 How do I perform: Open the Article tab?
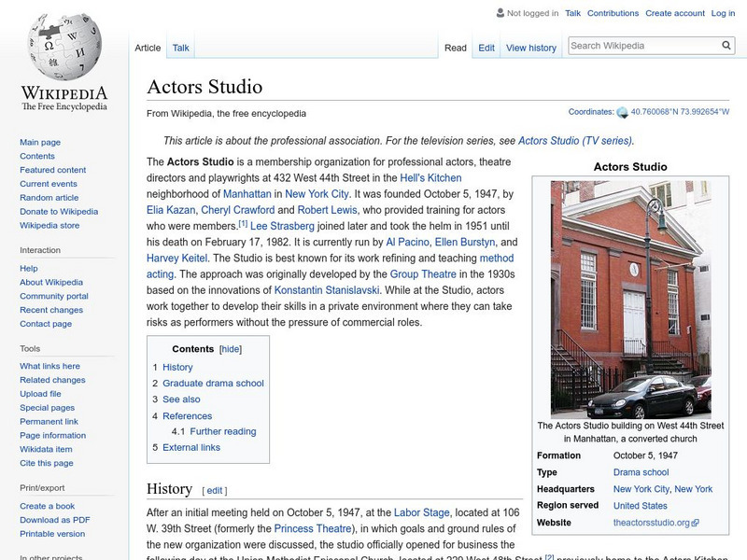148,48
